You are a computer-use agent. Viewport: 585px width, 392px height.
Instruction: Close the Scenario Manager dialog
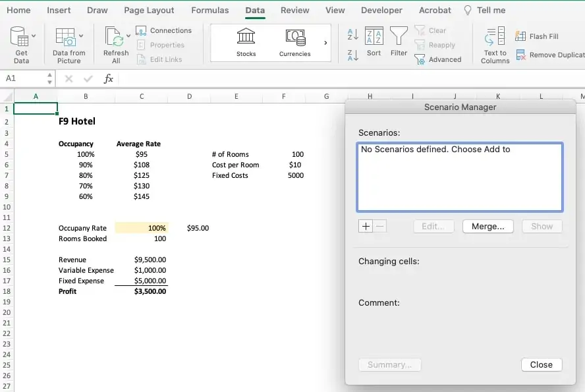pos(542,364)
